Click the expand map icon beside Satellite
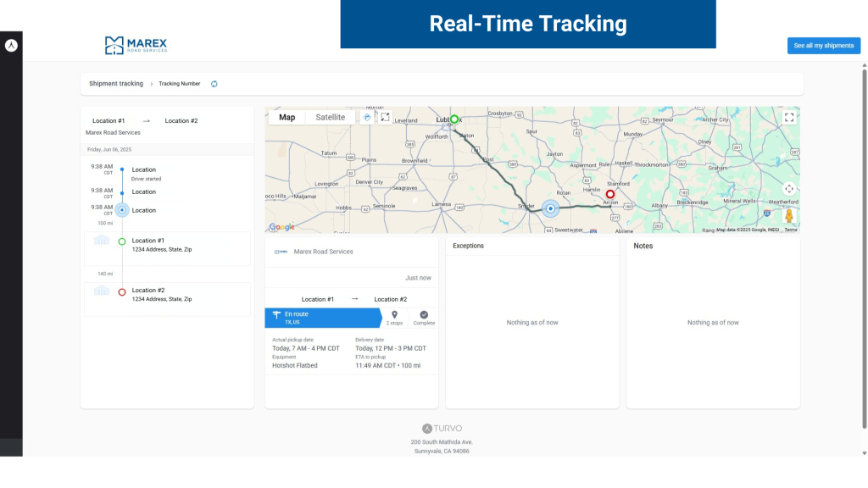This screenshot has width=868, height=488. (x=385, y=117)
